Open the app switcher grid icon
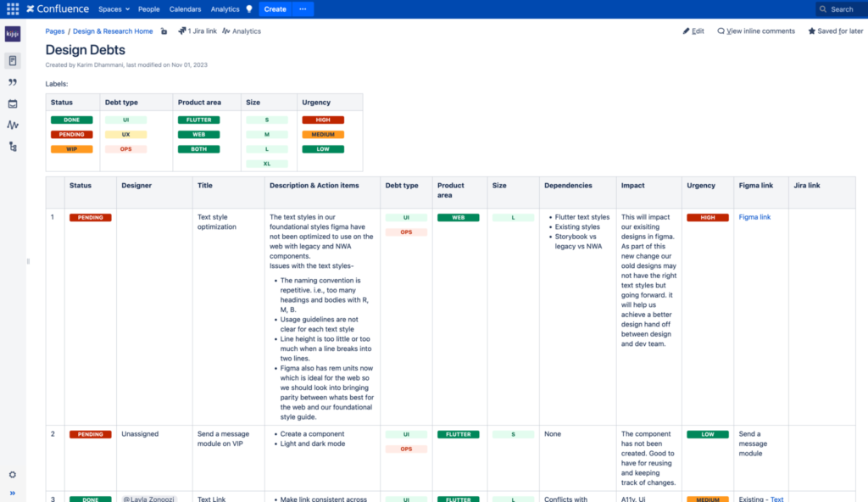Image resolution: width=868 pixels, height=502 pixels. [13, 9]
